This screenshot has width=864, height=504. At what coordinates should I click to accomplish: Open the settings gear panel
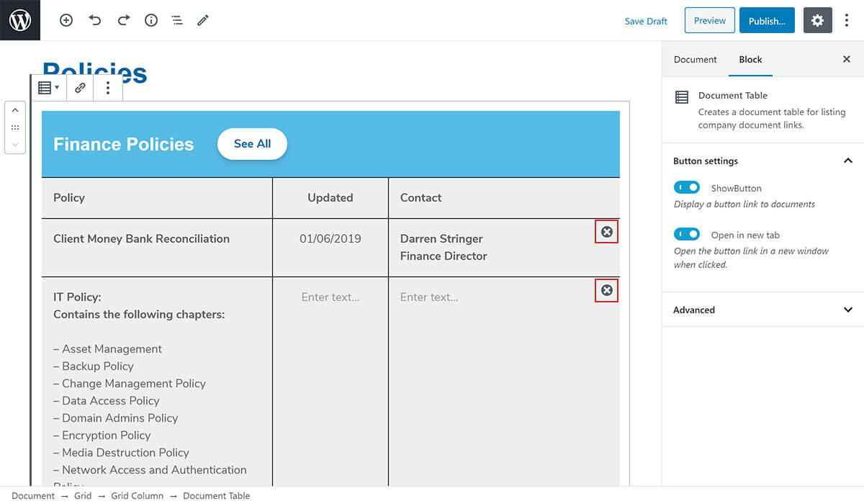tap(817, 21)
